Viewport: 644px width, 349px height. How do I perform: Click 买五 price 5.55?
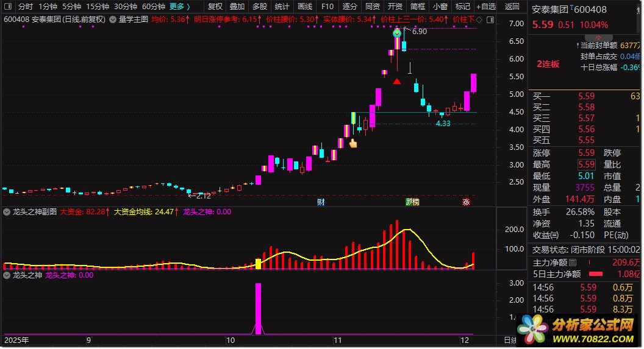[x=586, y=140]
